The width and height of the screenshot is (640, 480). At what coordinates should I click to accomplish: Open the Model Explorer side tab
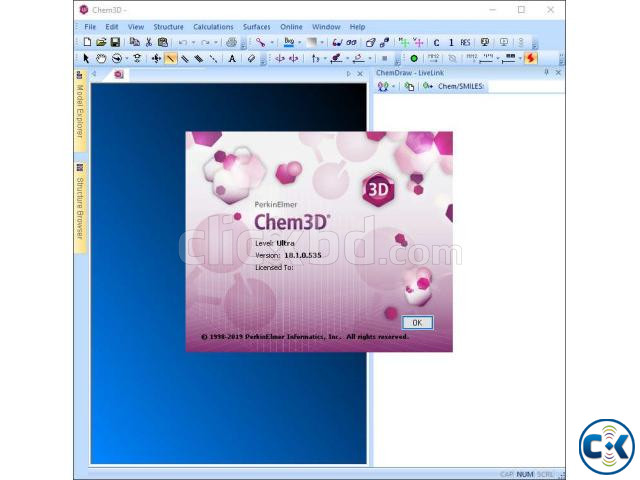[80, 110]
